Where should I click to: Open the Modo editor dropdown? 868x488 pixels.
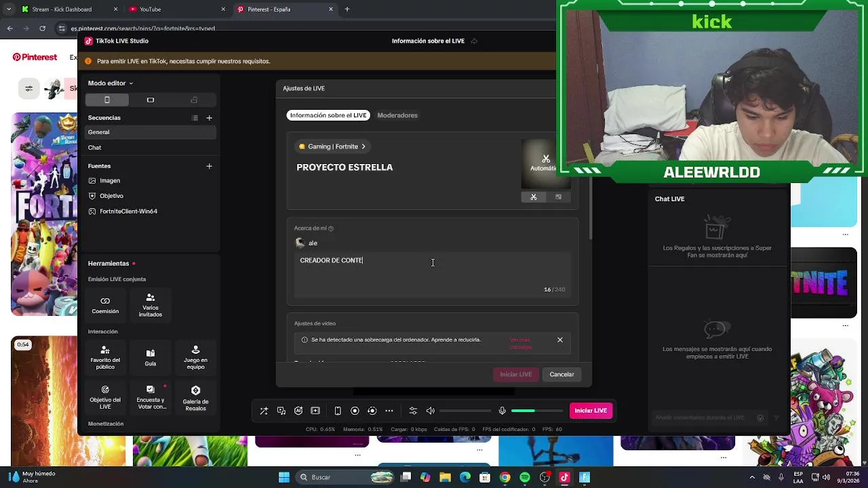tap(110, 83)
